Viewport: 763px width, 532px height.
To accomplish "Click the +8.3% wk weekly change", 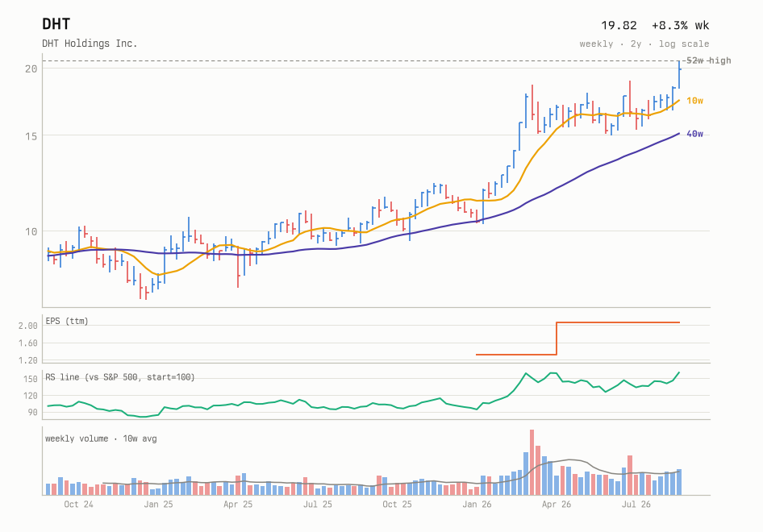I will click(680, 25).
